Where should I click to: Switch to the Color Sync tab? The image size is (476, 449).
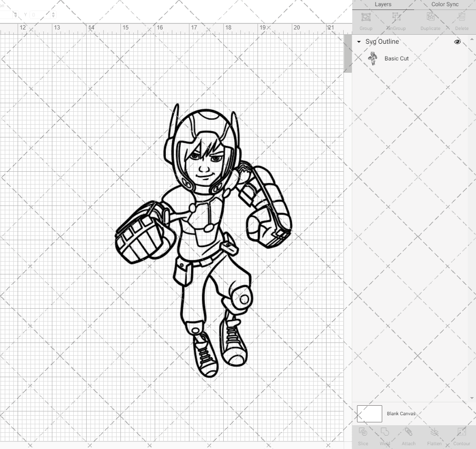[x=445, y=5]
